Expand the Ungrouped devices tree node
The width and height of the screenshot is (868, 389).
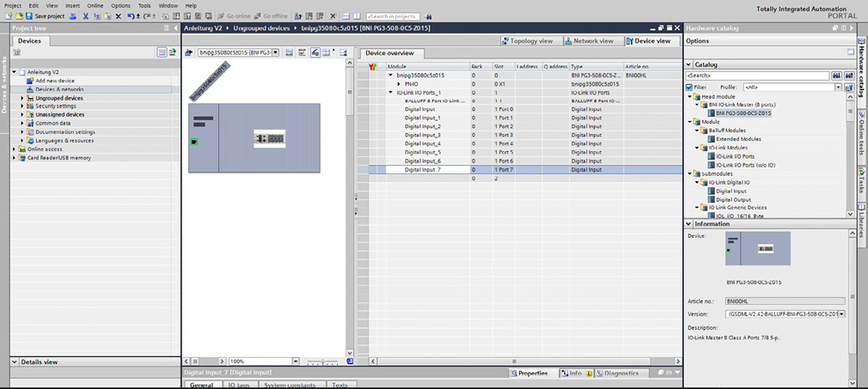(x=21, y=98)
